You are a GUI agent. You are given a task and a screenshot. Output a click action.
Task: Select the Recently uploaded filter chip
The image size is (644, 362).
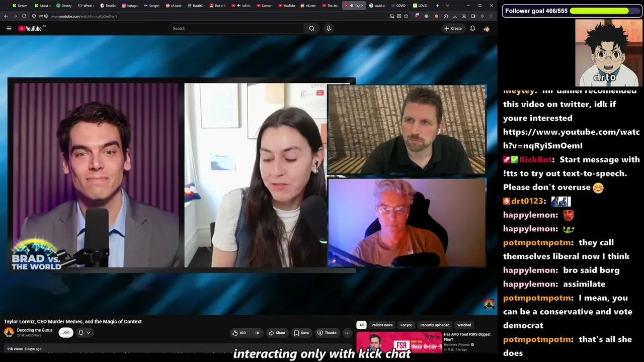coord(435,325)
